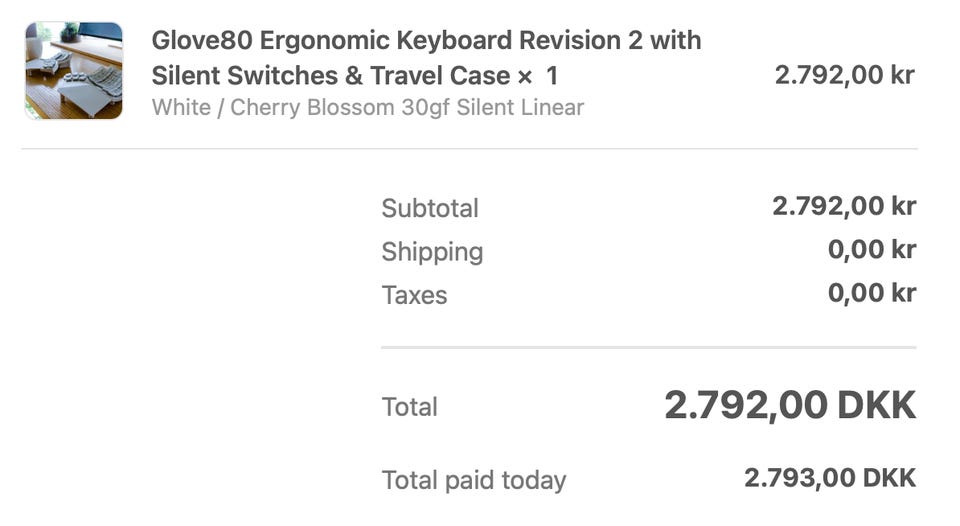Click the Subtotal amount 2.792,00 kr
Viewport: 960px width, 526px height.
click(x=844, y=207)
